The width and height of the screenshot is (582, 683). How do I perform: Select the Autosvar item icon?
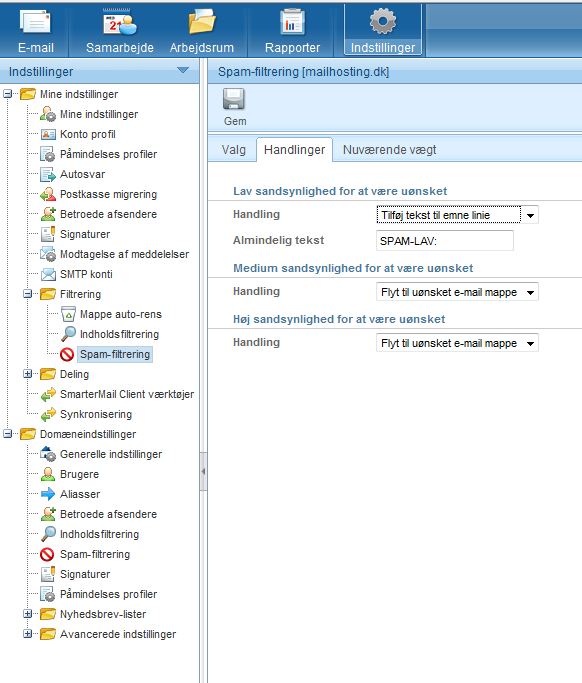point(48,174)
